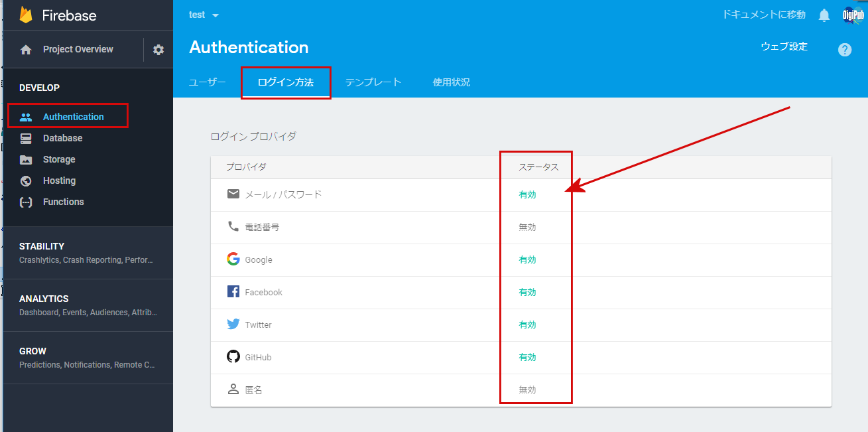
Task: Open Functions in sidebar
Action: coord(63,202)
